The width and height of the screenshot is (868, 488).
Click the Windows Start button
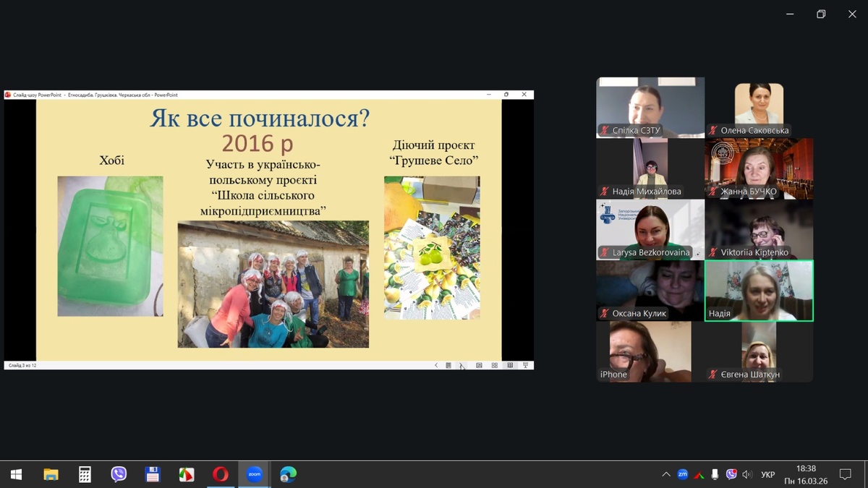pos(16,474)
